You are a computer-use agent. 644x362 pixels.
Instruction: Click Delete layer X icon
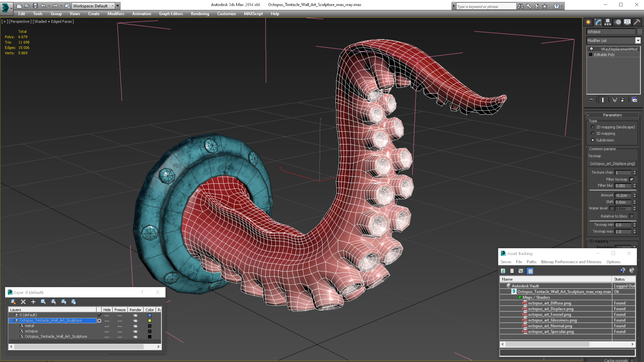23,302
